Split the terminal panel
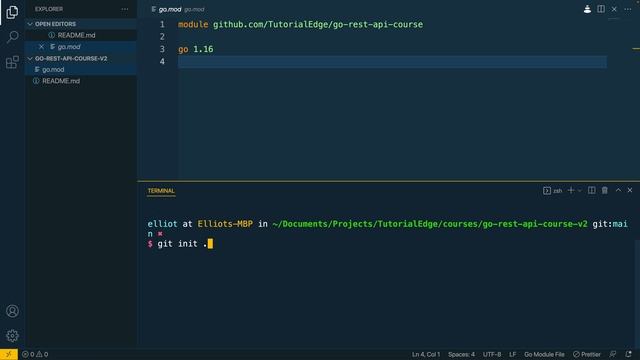This screenshot has width=640, height=360. click(x=591, y=191)
